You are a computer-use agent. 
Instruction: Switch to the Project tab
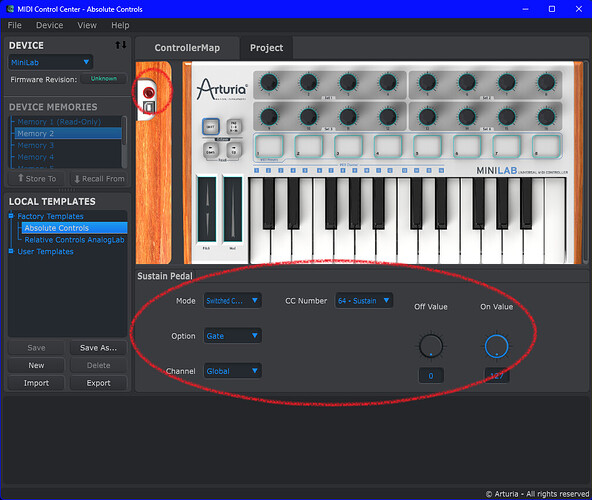(x=266, y=48)
